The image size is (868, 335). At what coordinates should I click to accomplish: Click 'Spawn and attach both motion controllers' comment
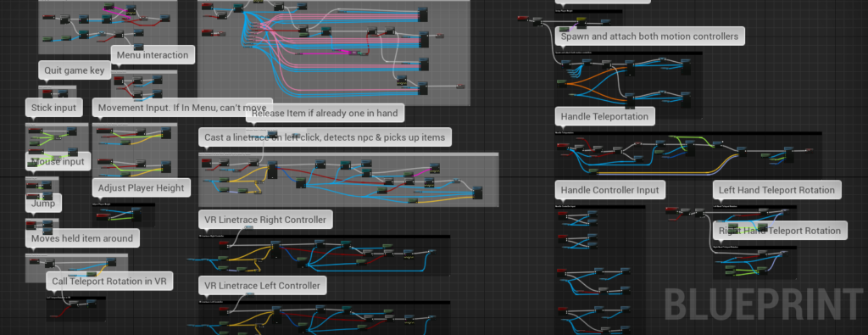tap(649, 36)
